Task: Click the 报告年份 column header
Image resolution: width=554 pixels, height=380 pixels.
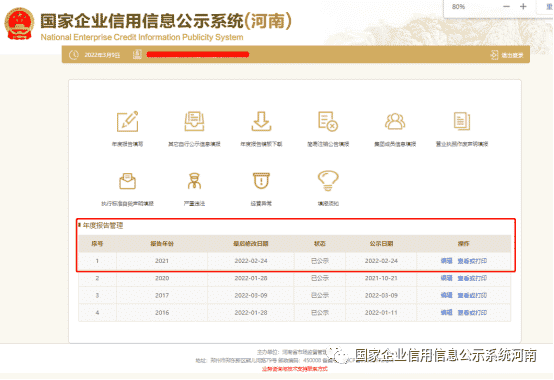Action: click(162, 244)
